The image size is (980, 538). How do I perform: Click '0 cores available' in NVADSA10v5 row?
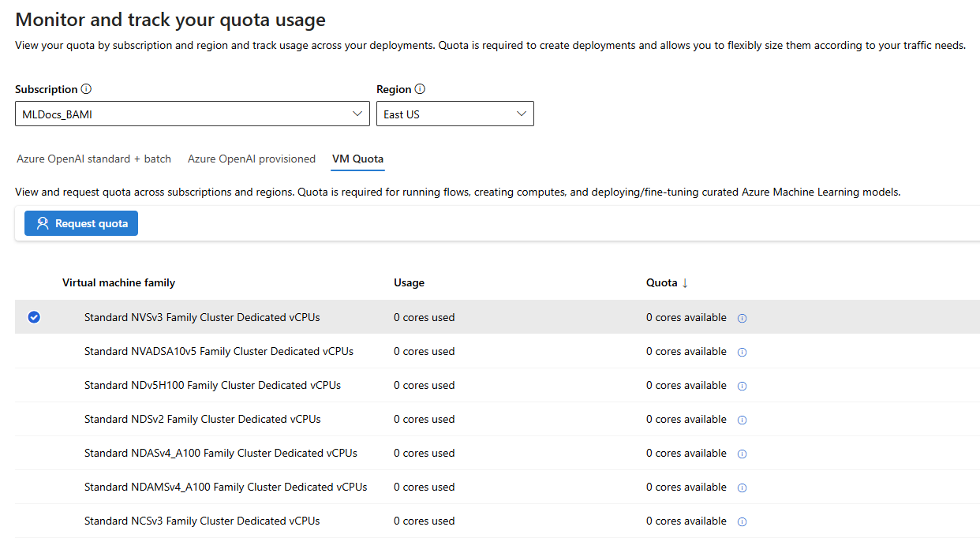tap(686, 351)
